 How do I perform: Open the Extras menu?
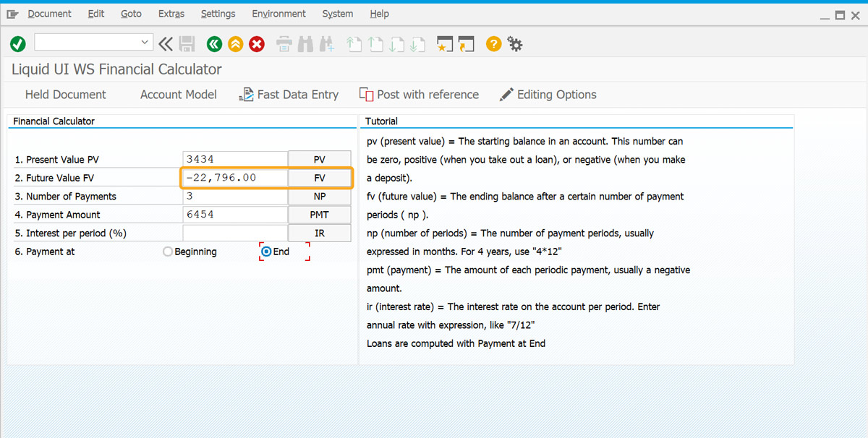click(x=171, y=14)
